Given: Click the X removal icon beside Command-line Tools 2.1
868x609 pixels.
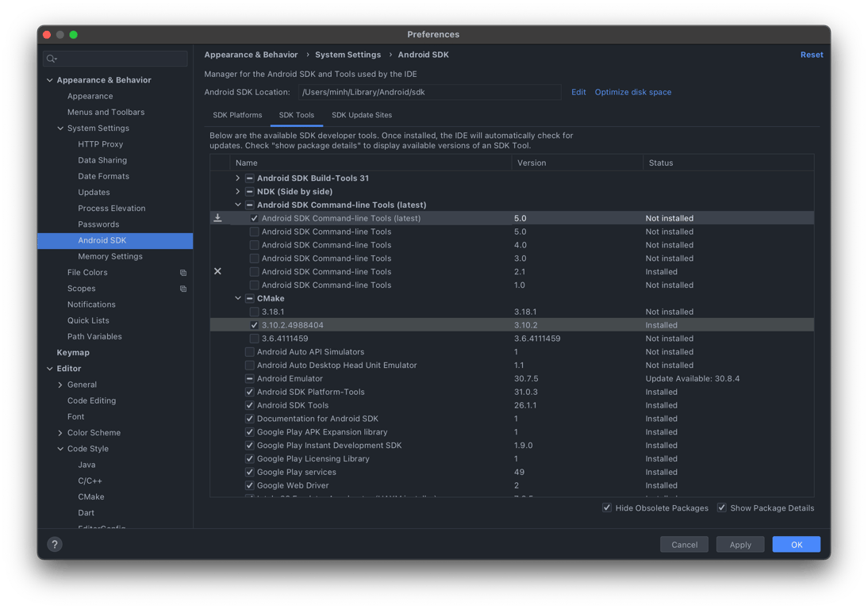Looking at the screenshot, I should [x=217, y=271].
